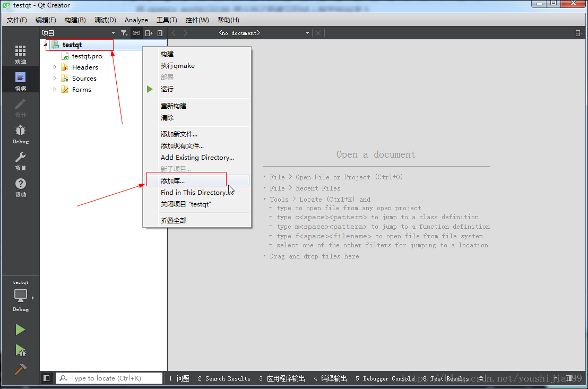The height and width of the screenshot is (389, 588).
Task: Switch to Edit mode in sidebar
Action: pos(20,81)
